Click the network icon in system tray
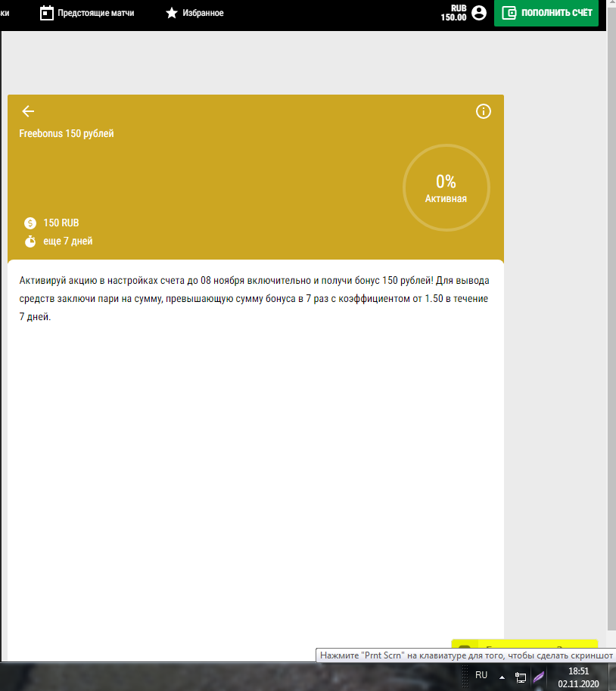616x691 pixels. (x=521, y=677)
